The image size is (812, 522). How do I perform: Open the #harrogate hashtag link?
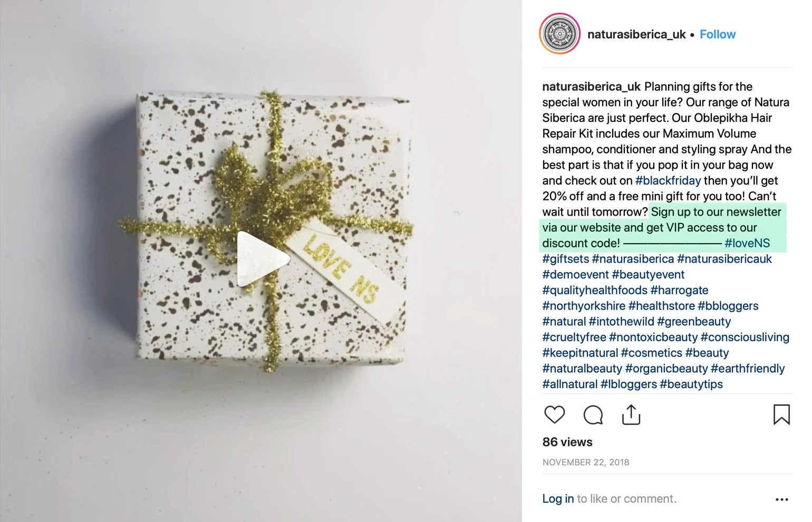point(679,290)
